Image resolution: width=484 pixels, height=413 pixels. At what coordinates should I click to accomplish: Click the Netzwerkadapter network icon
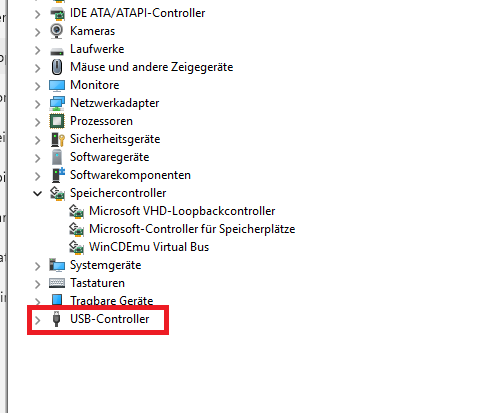pyautogui.click(x=57, y=103)
